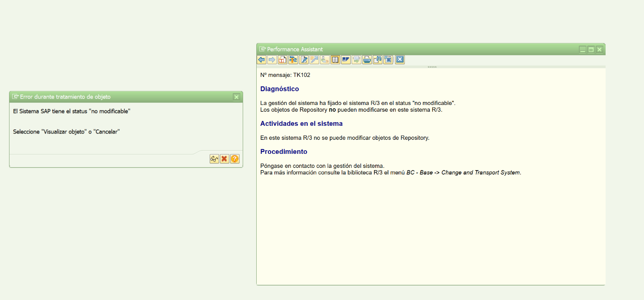Close the Error durante tratamiento dialog

click(x=236, y=97)
